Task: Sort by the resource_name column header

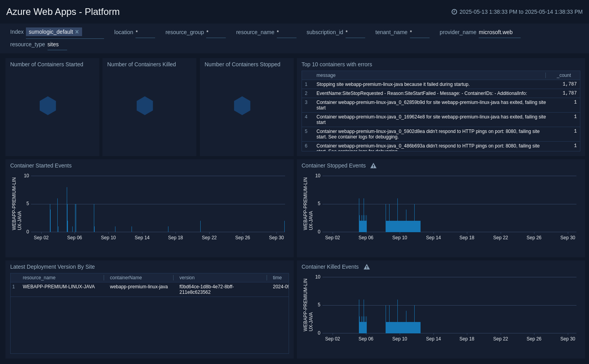Action: point(39,278)
